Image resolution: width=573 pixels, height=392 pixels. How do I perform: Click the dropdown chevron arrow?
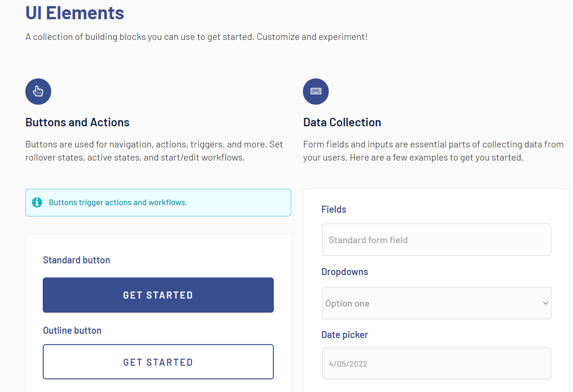(545, 303)
